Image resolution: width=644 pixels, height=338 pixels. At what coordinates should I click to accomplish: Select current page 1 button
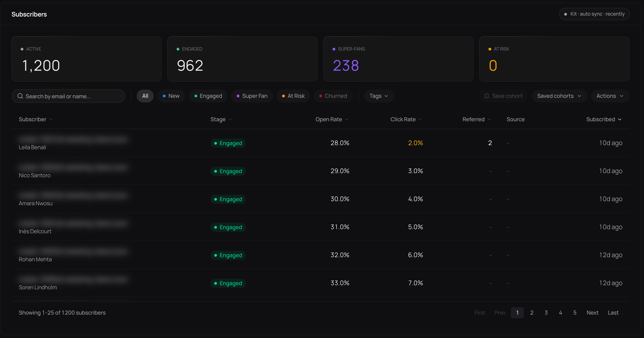pyautogui.click(x=517, y=313)
